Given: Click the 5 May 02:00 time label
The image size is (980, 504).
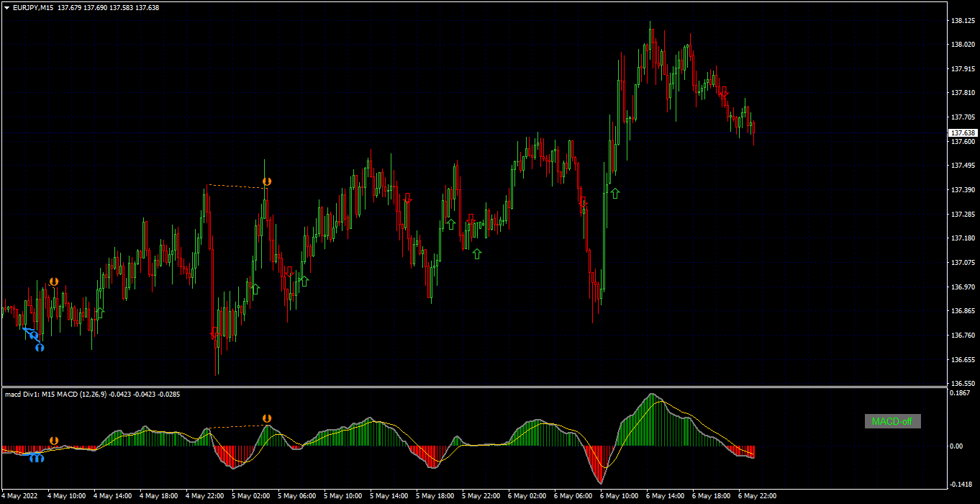Looking at the screenshot, I should [250, 496].
